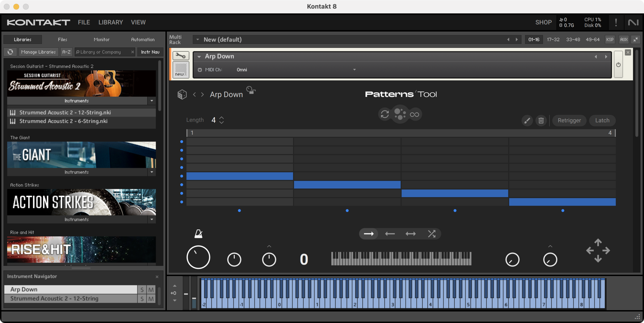644x323 pixels.
Task: Solo Strummed Acoustic 2 - 12-String
Action: (x=142, y=298)
